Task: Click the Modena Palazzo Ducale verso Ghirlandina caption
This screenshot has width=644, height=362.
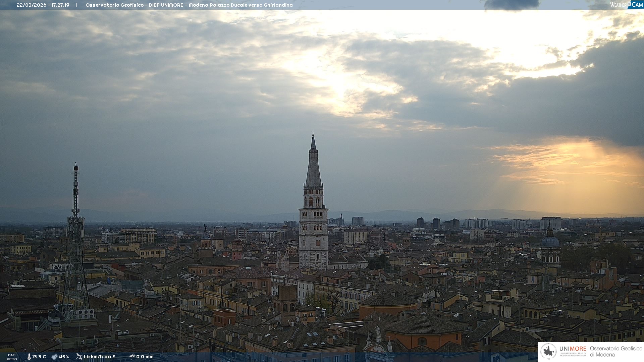Action: pyautogui.click(x=240, y=5)
